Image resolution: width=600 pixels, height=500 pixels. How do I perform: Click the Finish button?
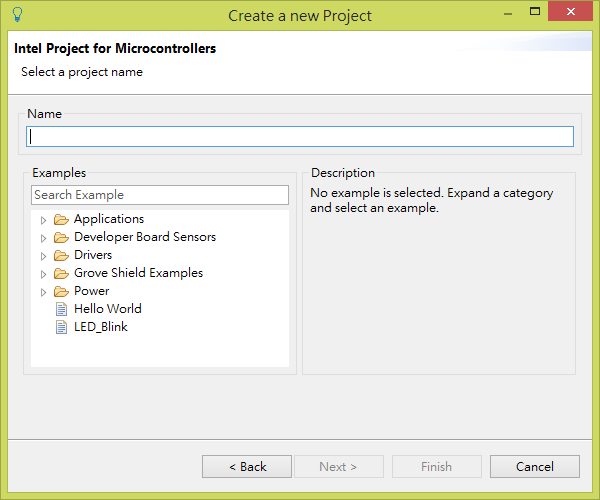437,466
